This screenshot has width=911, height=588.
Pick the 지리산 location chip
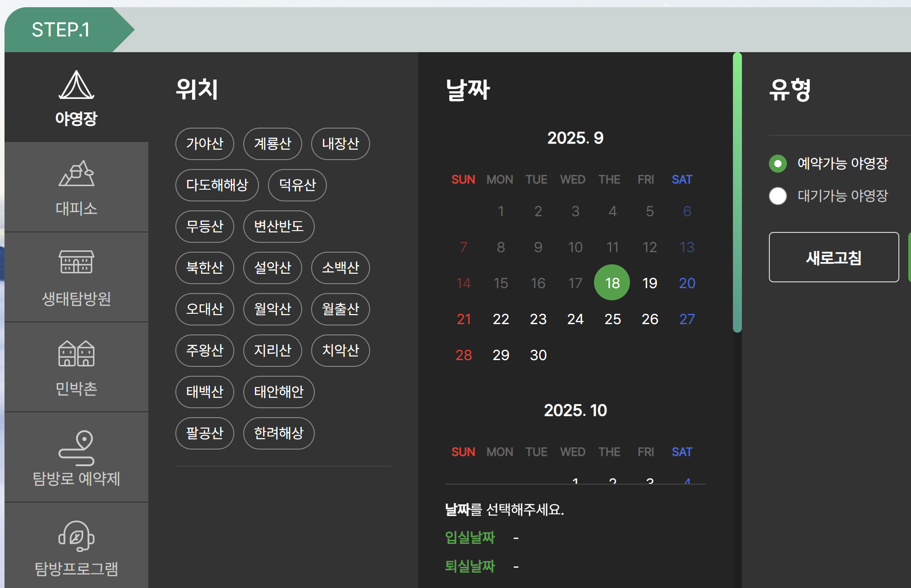point(272,351)
